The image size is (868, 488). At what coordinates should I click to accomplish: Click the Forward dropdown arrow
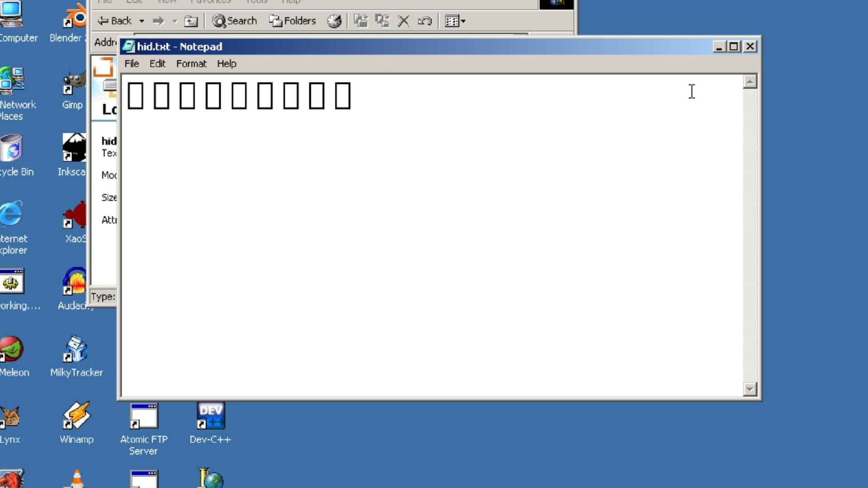coord(174,21)
